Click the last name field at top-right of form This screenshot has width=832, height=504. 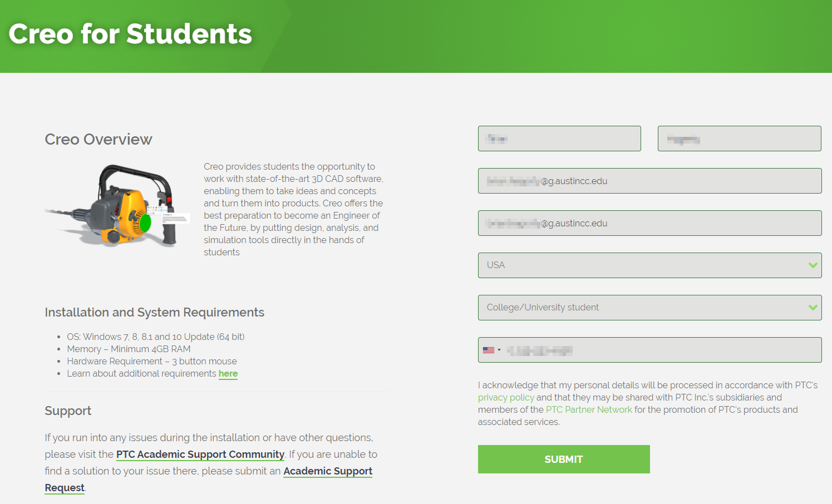(x=739, y=139)
